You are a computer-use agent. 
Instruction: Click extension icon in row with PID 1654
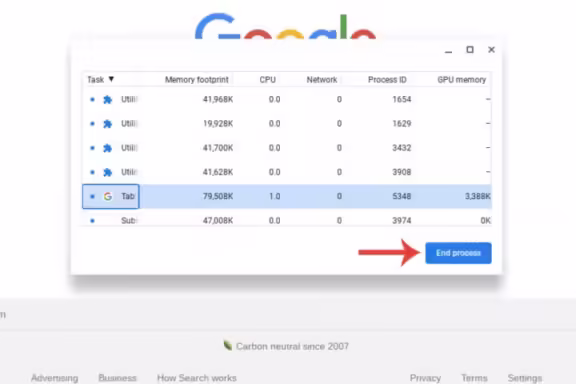pyautogui.click(x=107, y=99)
